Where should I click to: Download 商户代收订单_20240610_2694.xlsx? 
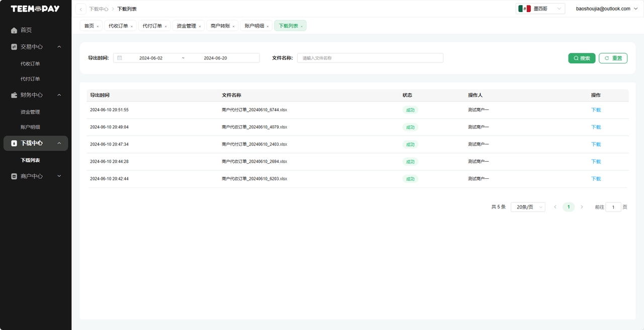[596, 162]
